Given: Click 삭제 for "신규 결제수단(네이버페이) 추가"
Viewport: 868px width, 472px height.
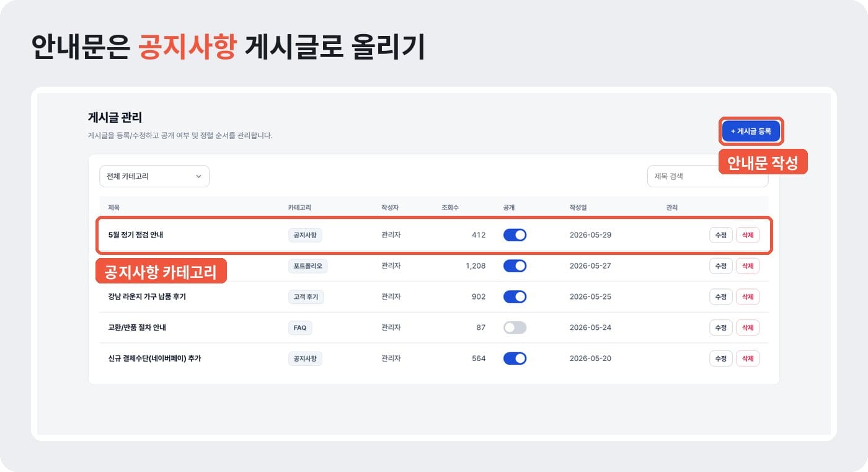Looking at the screenshot, I should [748, 358].
